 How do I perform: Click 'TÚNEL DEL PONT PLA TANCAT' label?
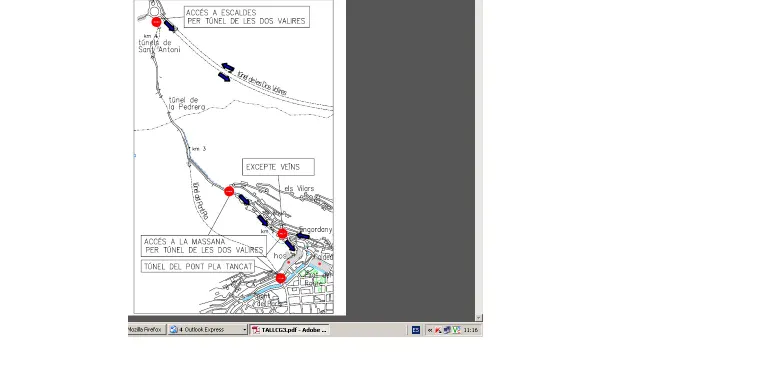click(x=198, y=266)
